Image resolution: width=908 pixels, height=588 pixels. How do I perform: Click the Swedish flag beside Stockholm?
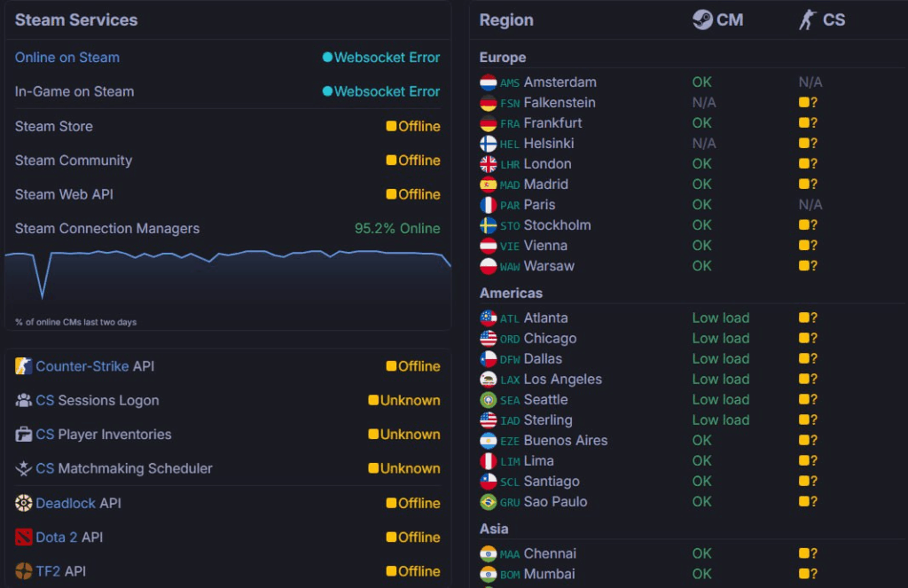489,225
